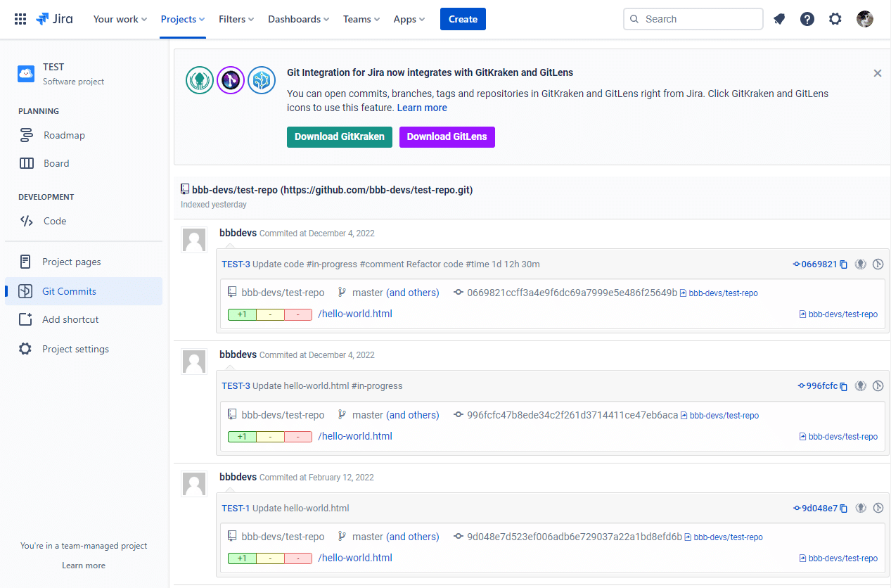Click into the Search field
The height and width of the screenshot is (588, 891).
[700, 19]
